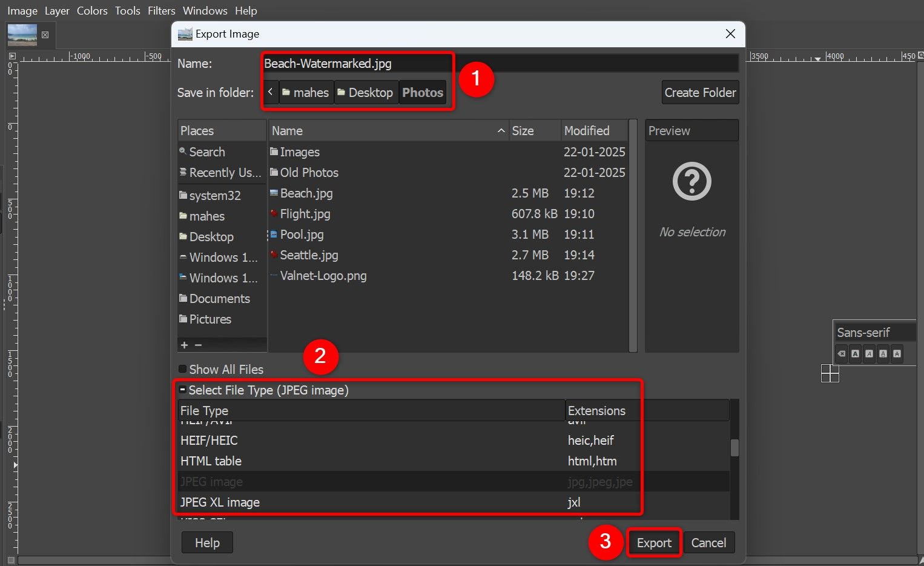The width and height of the screenshot is (924, 566).
Task: Open the Windows menu
Action: [205, 10]
